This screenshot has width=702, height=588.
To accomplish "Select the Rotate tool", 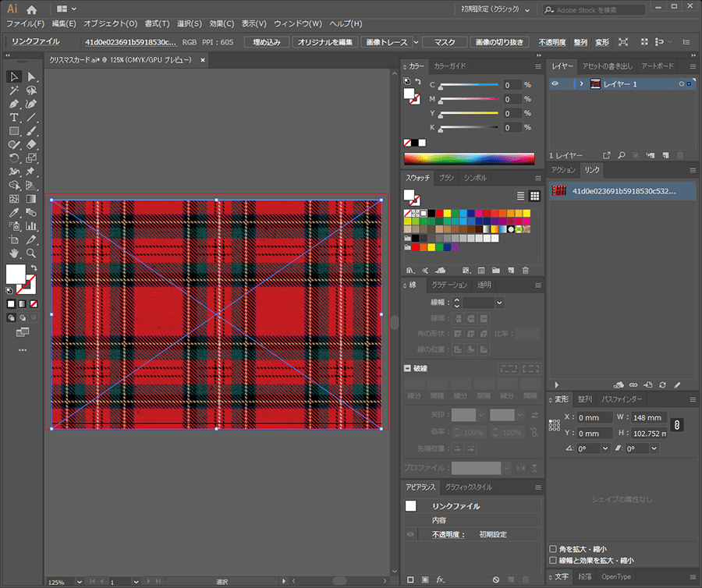I will click(14, 158).
